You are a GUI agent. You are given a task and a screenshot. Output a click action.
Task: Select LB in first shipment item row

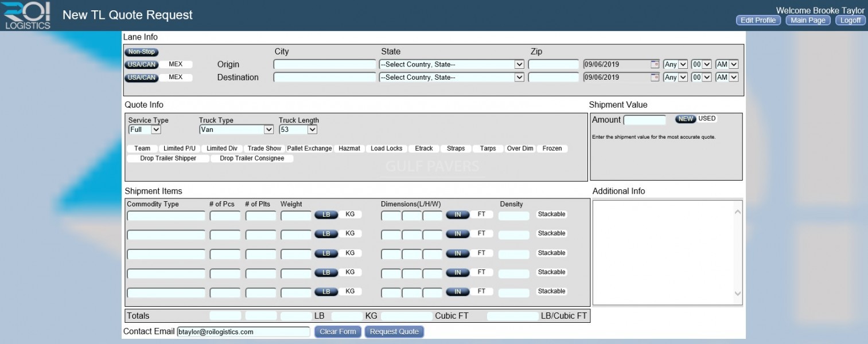point(326,214)
